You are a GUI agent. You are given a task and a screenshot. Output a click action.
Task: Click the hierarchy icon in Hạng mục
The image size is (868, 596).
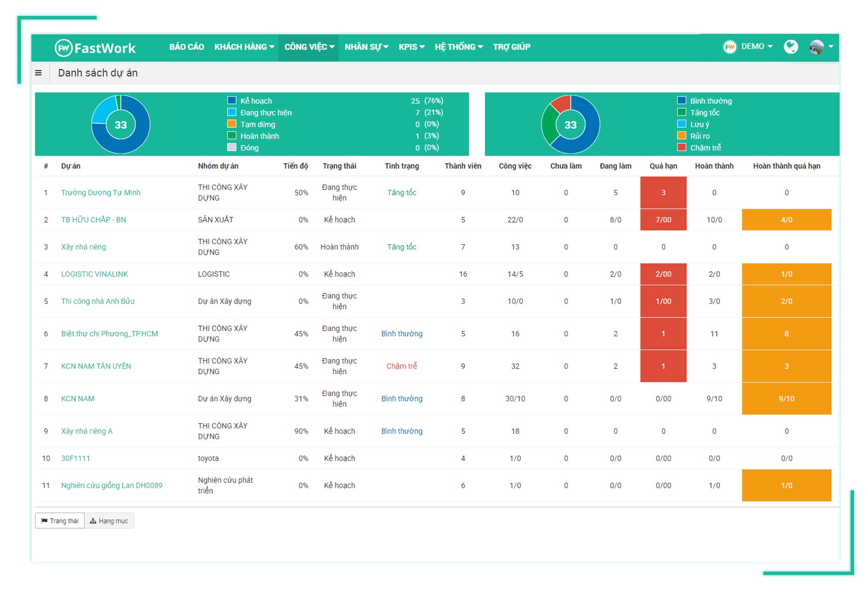coord(93,521)
